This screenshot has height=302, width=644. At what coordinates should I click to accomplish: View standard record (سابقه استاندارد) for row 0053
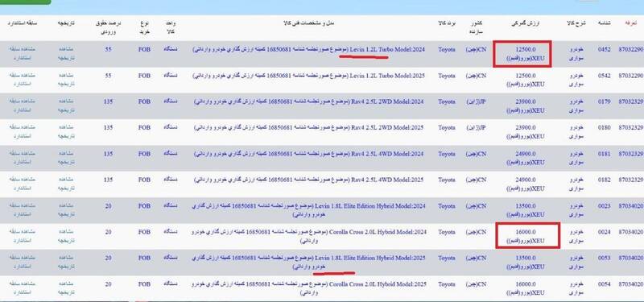pyautogui.click(x=23, y=263)
